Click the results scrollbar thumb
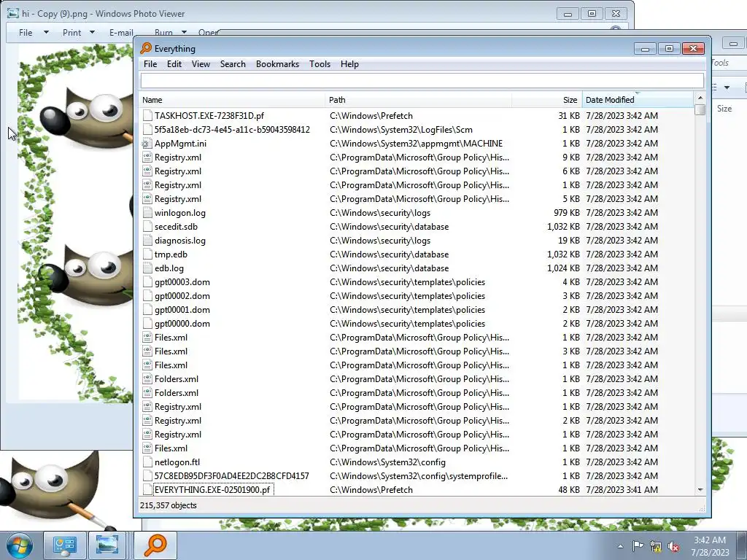This screenshot has height=560, width=747. 700,109
